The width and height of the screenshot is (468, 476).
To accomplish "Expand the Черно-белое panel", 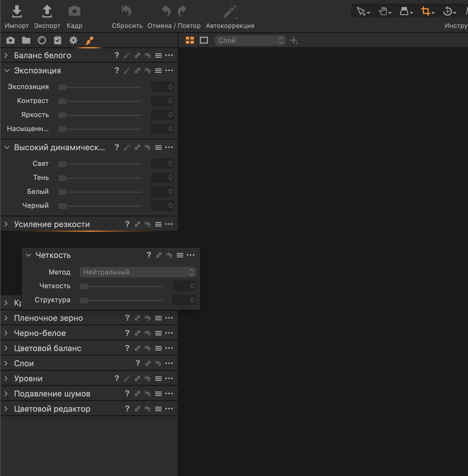I will pyautogui.click(x=6, y=333).
